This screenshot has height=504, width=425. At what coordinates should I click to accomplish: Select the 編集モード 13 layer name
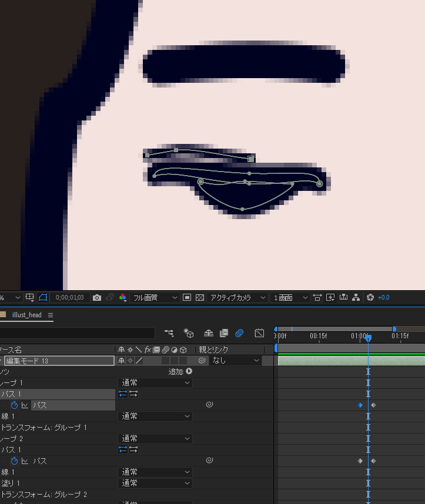tap(59, 361)
